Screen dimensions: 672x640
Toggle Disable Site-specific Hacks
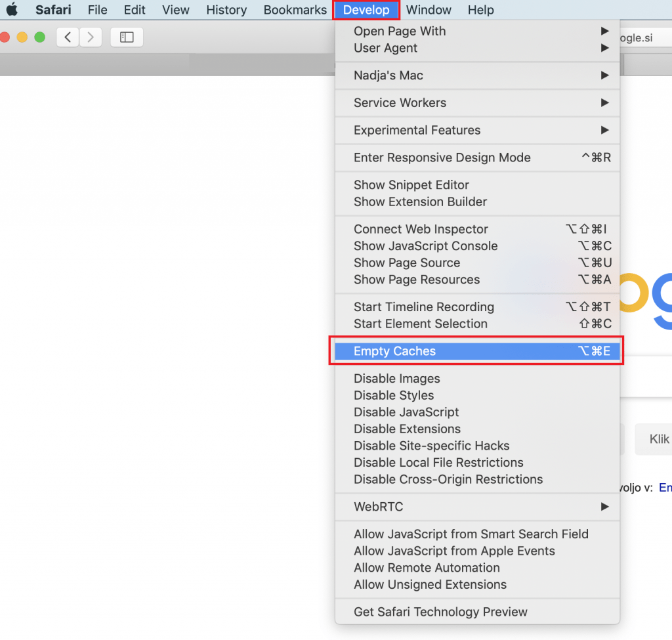(x=478, y=446)
